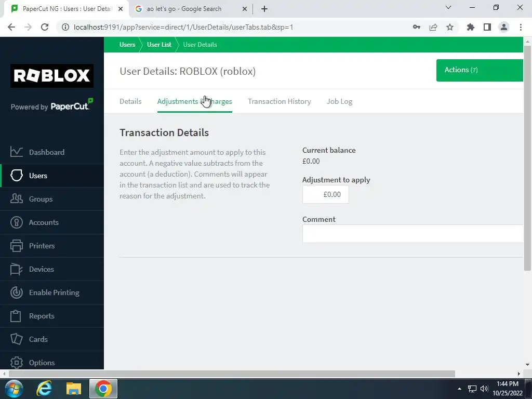532x399 pixels.
Task: Click the ROBLOX logo in sidebar
Action: tap(52, 76)
